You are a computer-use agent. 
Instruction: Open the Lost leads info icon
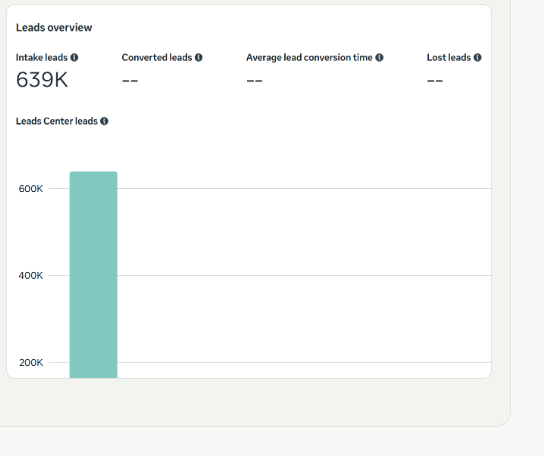[477, 58]
